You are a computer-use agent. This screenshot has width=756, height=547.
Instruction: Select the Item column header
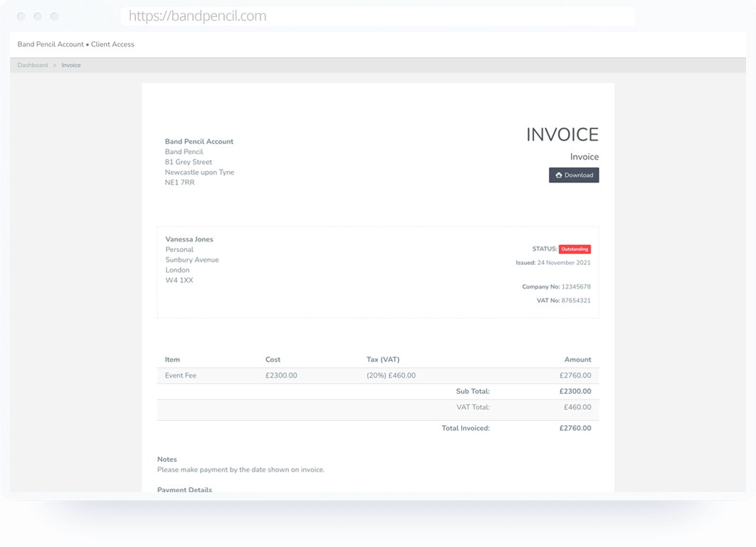pos(172,360)
